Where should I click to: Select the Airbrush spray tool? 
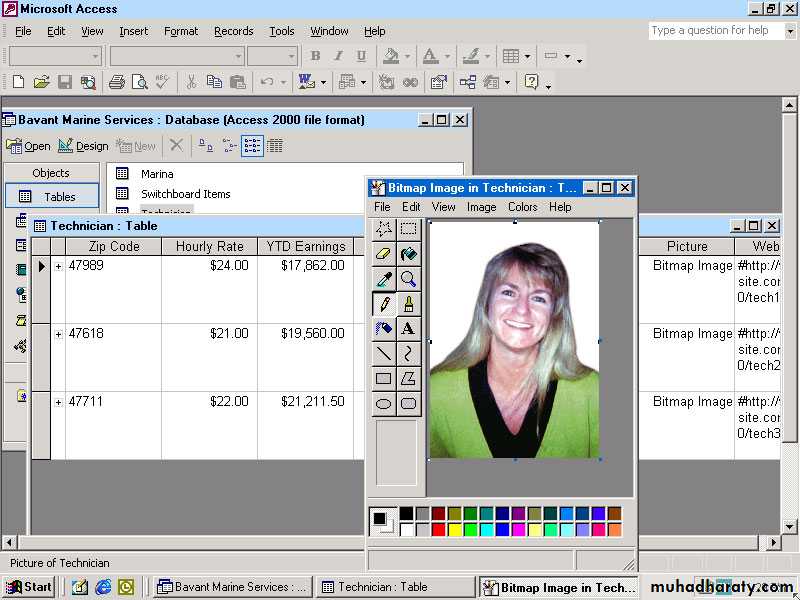[384, 328]
